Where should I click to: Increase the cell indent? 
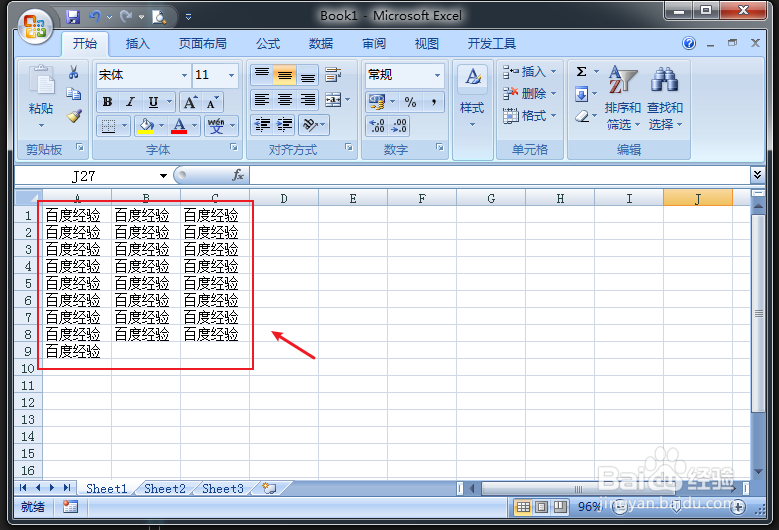[285, 125]
